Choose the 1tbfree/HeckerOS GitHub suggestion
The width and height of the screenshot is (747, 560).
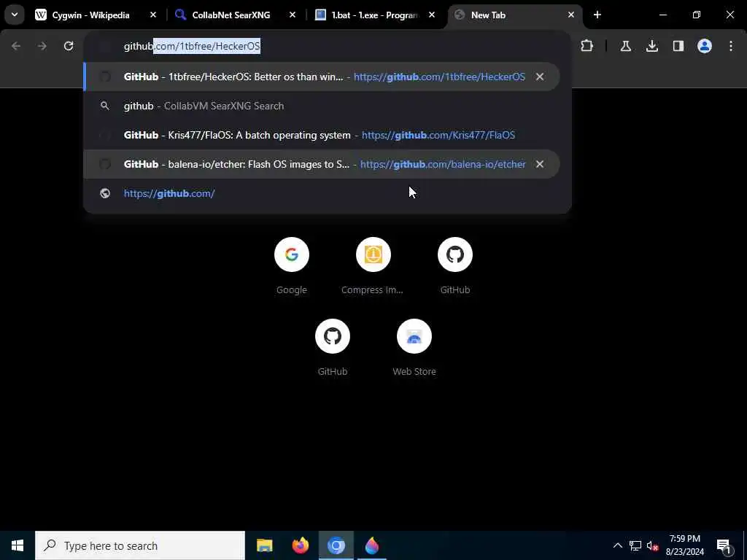coord(322,77)
